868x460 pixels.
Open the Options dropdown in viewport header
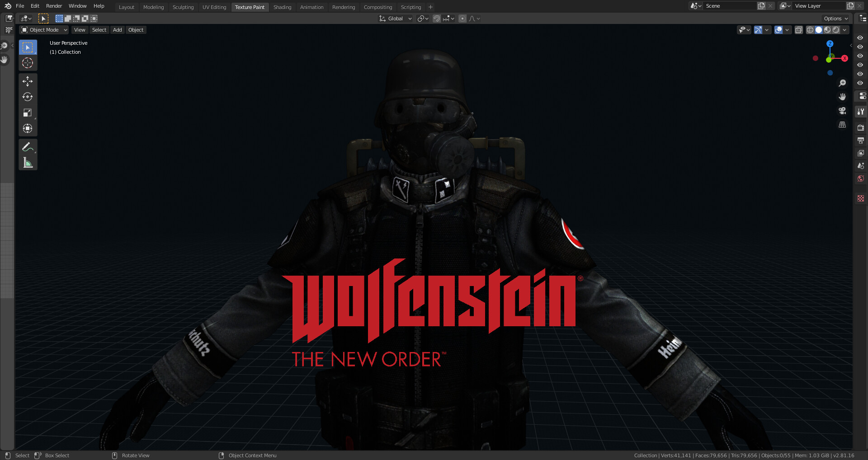click(x=835, y=19)
